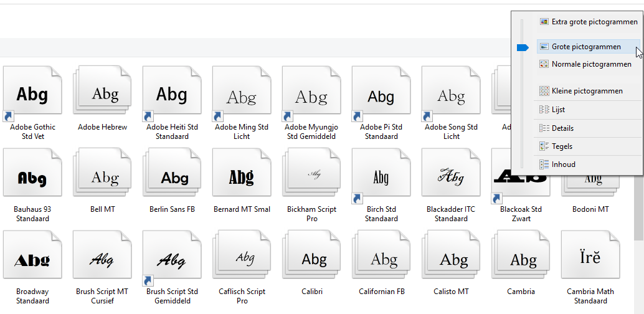This screenshot has width=644, height=314.
Task: Choose Normale pictogrammen view
Action: [589, 64]
